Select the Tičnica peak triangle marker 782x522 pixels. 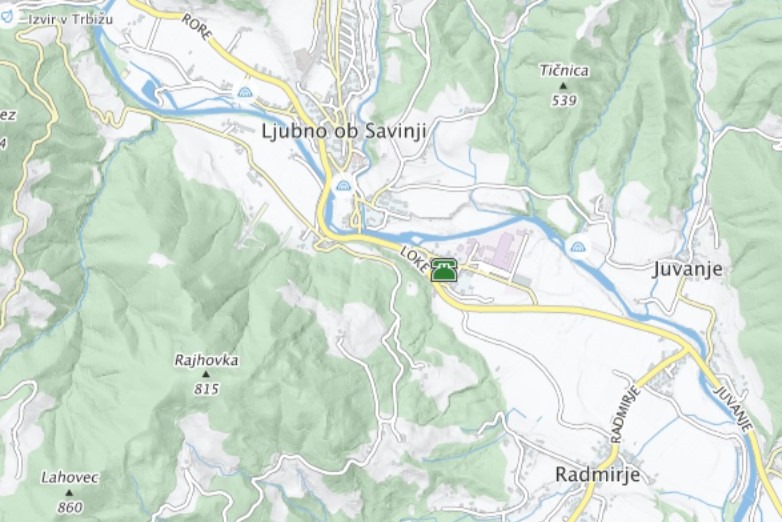click(x=564, y=86)
